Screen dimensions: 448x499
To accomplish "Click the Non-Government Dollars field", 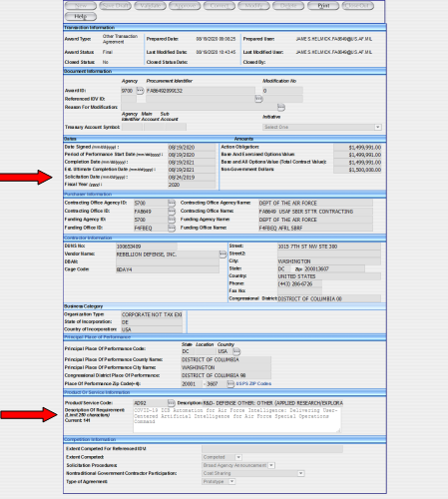I will click(357, 170).
